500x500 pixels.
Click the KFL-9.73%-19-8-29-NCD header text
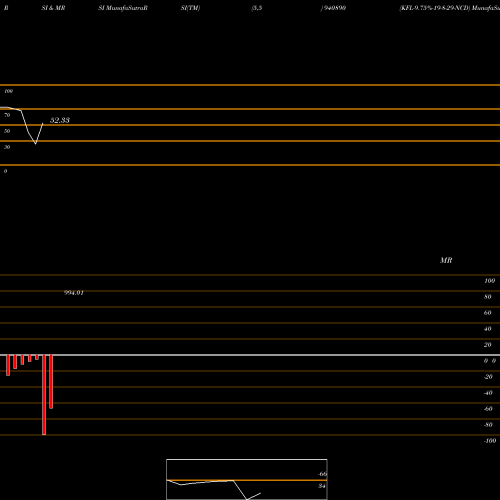tap(435, 8)
